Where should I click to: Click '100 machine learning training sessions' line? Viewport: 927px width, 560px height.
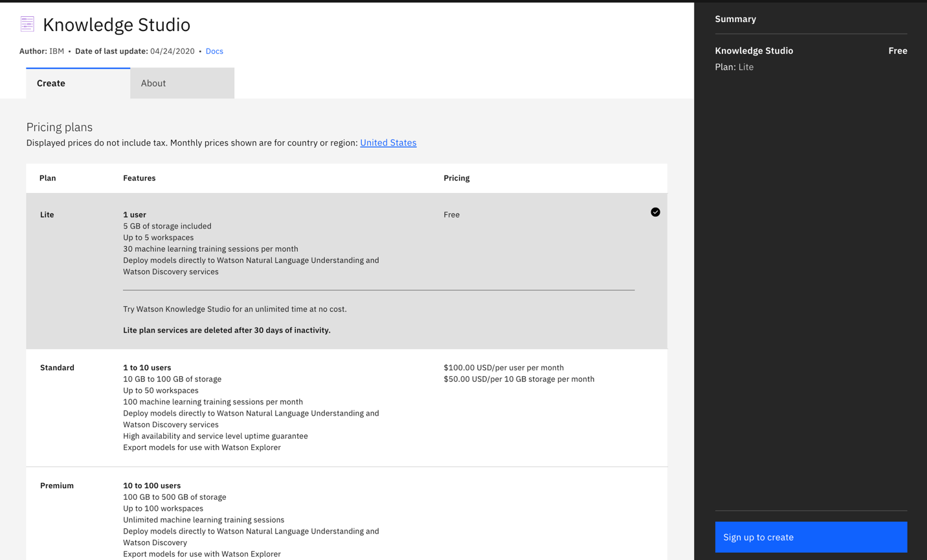(213, 401)
